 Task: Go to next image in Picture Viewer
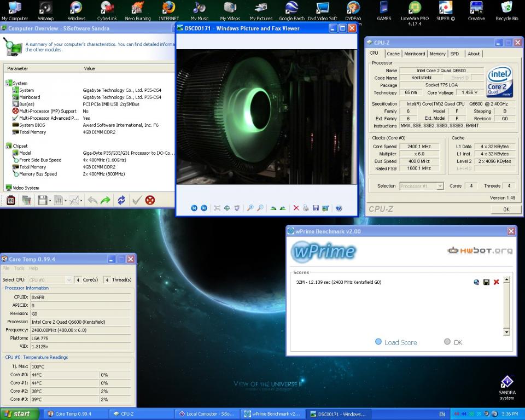[204, 208]
